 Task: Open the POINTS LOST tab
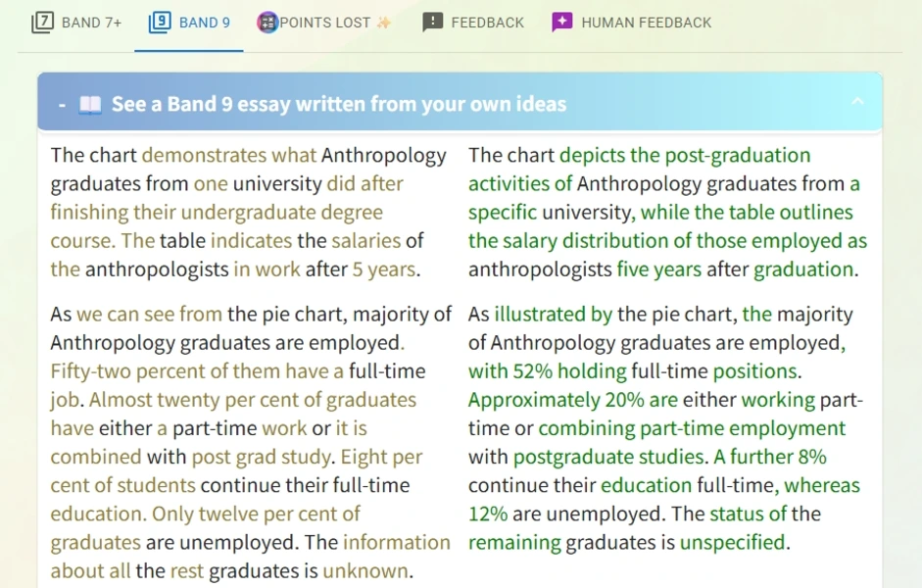(x=323, y=22)
